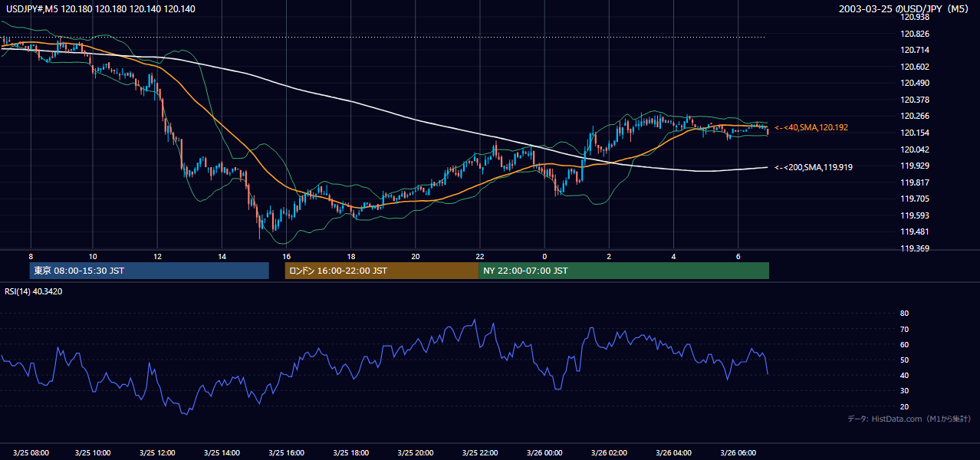Click price axis label 119.481
The width and height of the screenshot is (980, 460).
coord(914,232)
